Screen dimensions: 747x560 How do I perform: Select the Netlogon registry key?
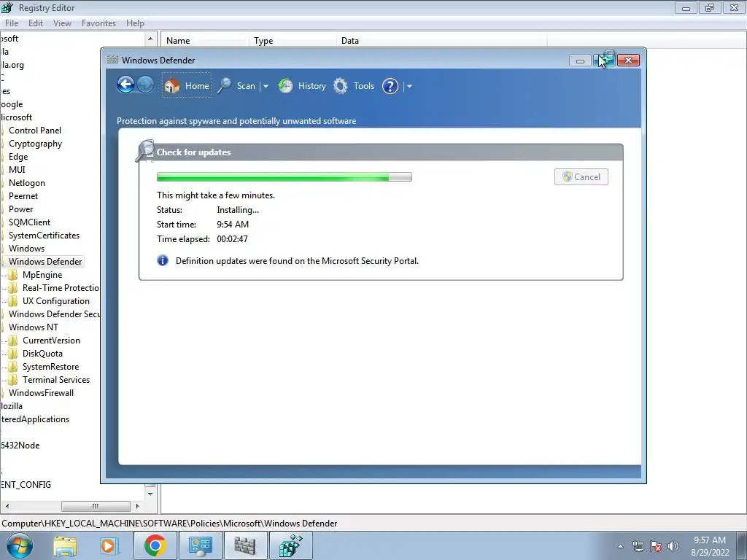point(27,183)
